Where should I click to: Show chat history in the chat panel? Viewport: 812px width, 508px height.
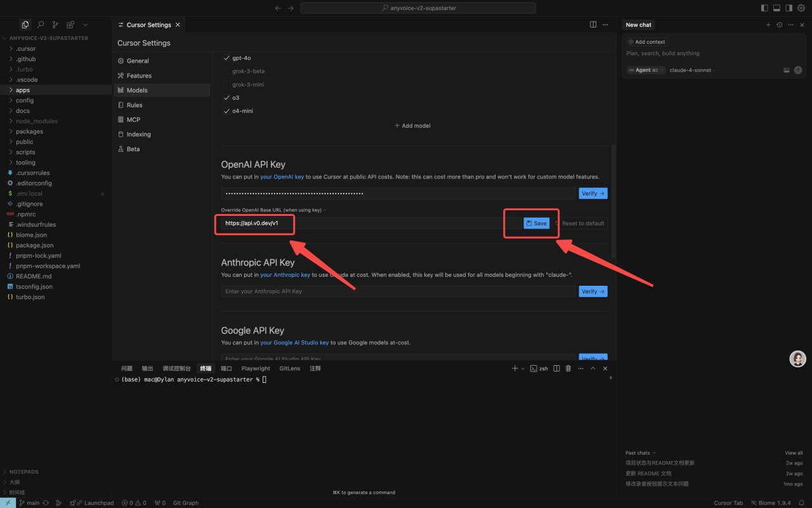(779, 25)
